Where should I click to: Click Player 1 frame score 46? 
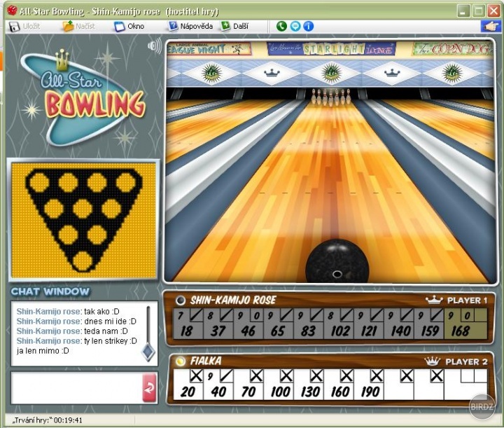click(248, 331)
